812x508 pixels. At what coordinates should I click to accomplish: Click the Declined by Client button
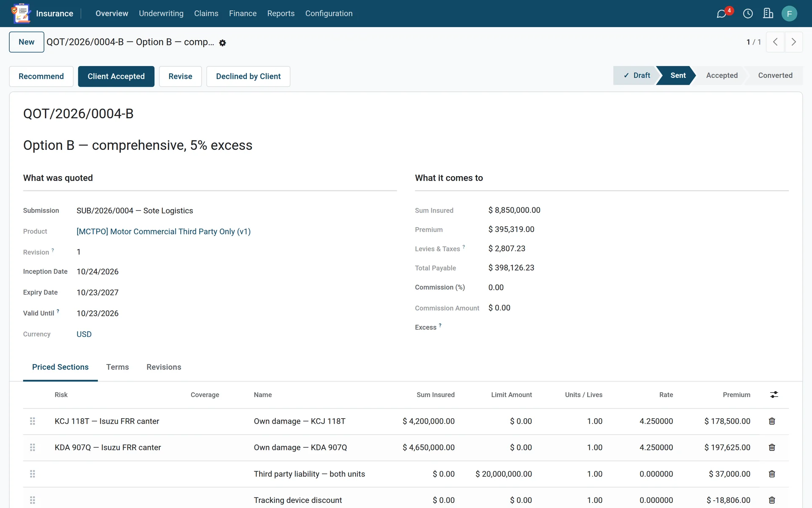248,76
